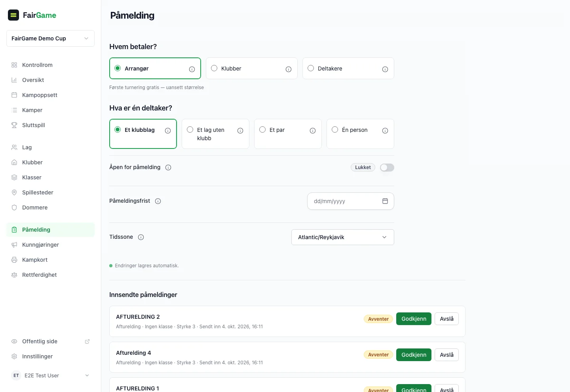Show info for Et par option
The height and width of the screenshot is (392, 570).
(x=313, y=131)
